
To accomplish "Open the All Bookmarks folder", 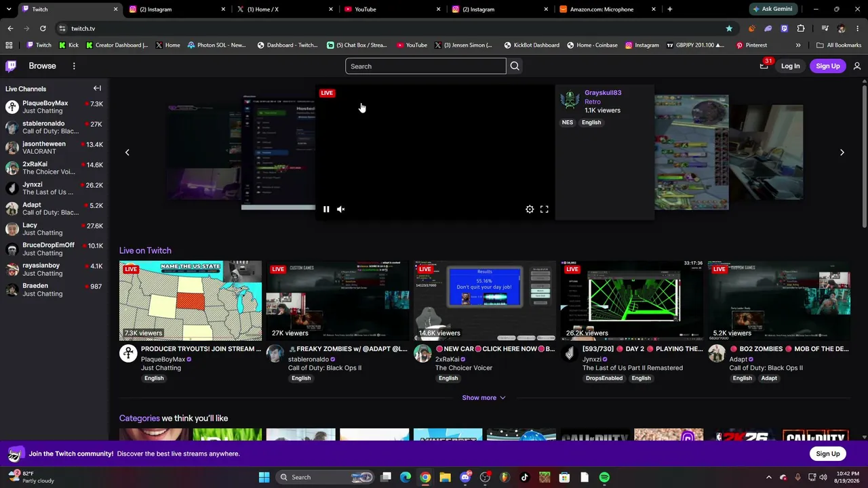I will pos(839,45).
